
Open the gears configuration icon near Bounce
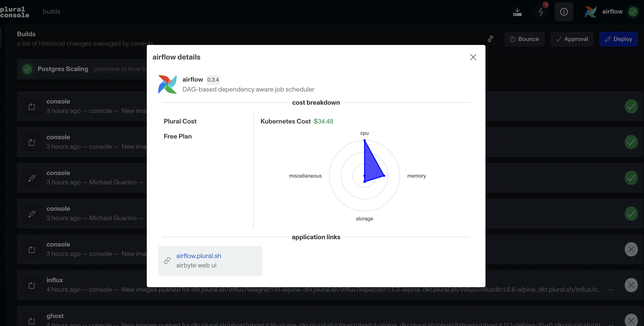(490, 39)
